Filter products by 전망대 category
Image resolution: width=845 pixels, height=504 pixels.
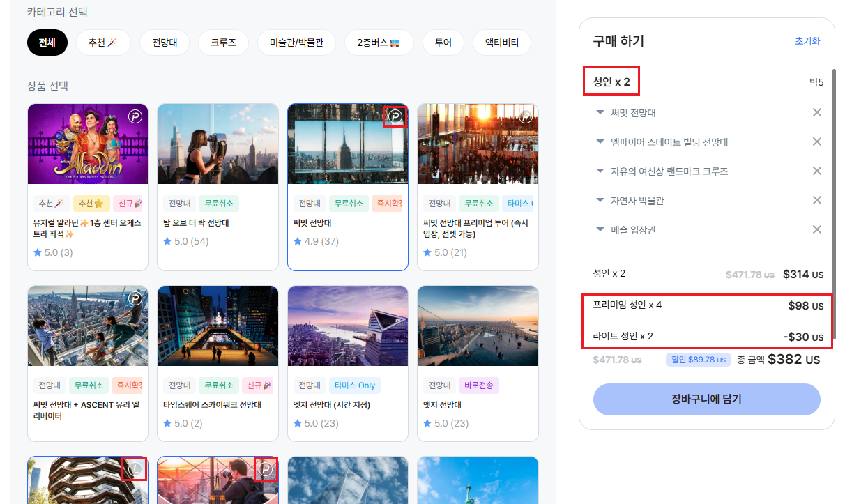tap(165, 43)
